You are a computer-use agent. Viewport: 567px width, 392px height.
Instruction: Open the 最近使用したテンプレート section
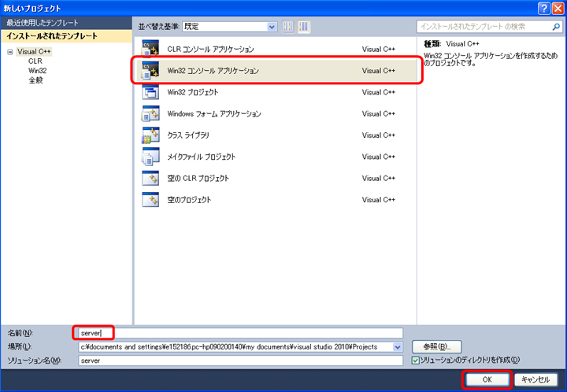tap(66, 23)
